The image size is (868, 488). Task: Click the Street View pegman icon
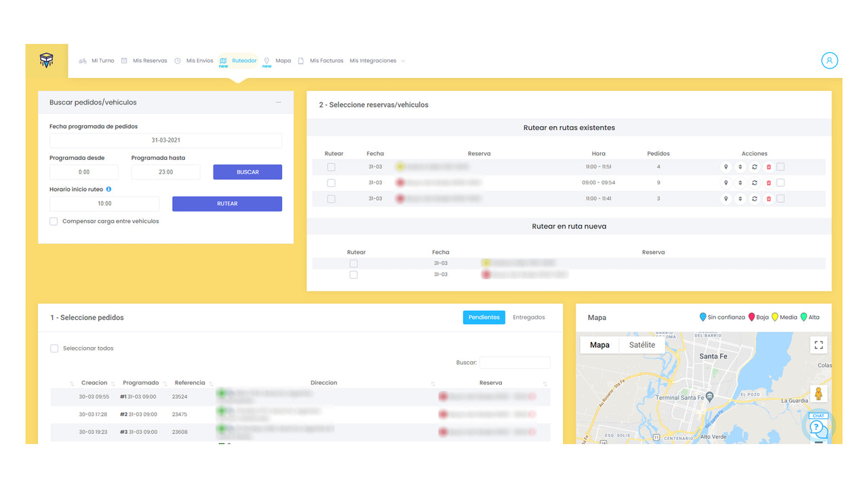click(x=818, y=394)
